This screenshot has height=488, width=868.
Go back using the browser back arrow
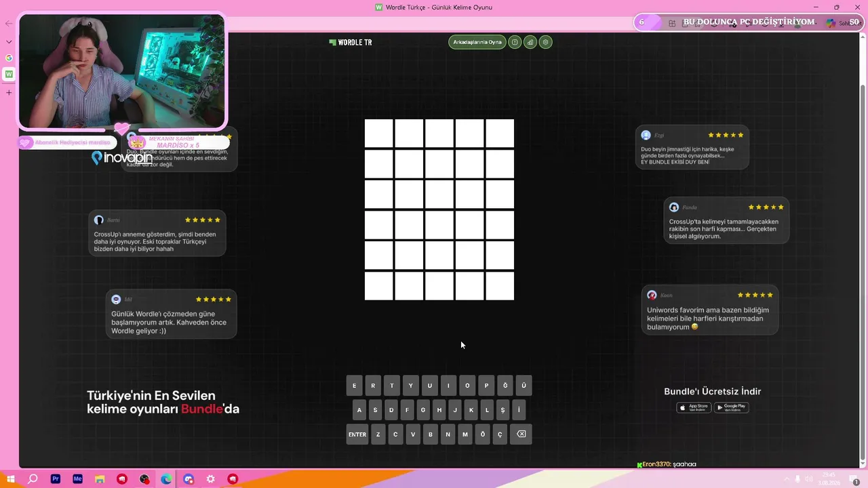(x=9, y=24)
